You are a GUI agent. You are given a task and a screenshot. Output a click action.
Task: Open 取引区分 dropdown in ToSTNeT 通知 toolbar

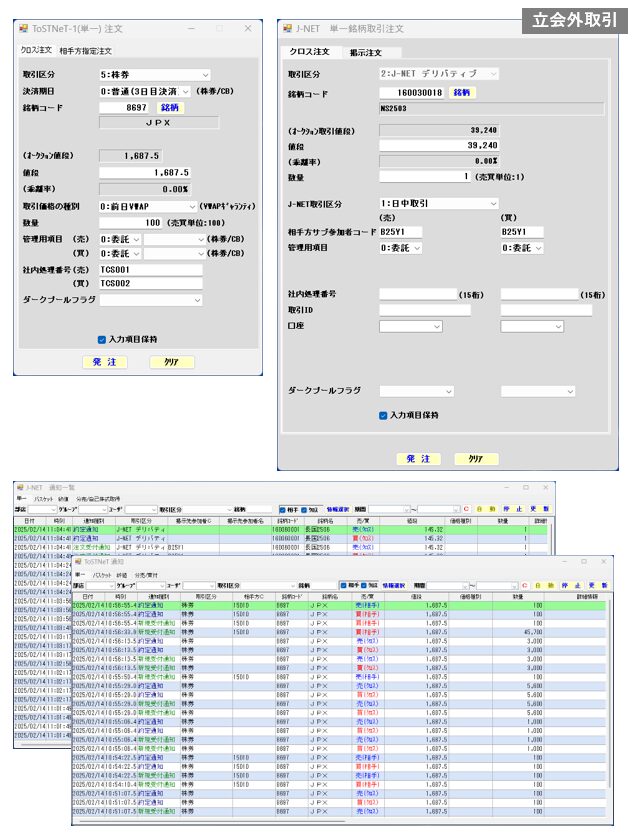coord(267,585)
